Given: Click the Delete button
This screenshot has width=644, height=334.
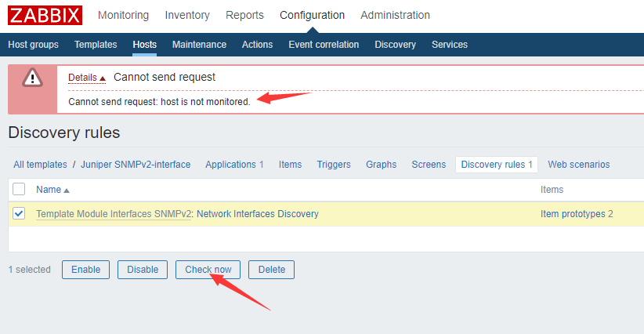Looking at the screenshot, I should pos(272,270).
